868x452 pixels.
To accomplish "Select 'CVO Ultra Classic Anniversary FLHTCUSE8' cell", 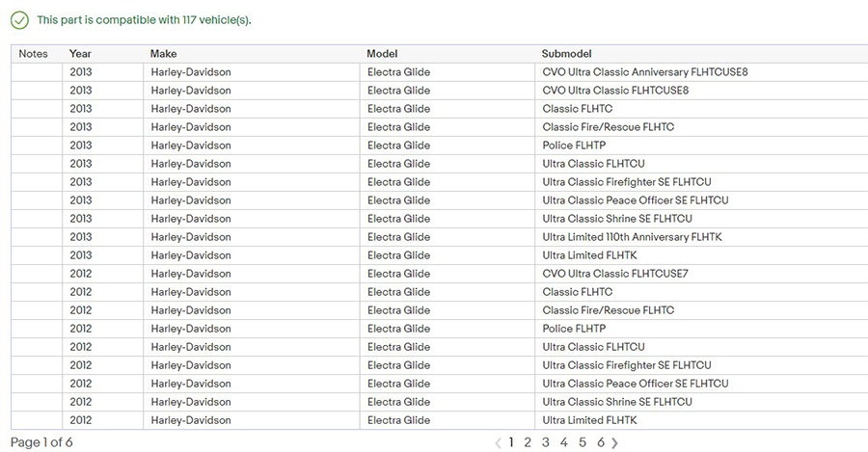I will point(701,72).
